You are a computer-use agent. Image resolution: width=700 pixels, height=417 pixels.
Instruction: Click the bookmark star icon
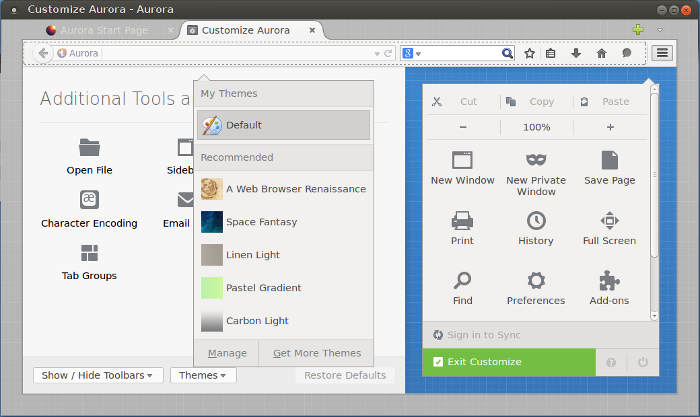pyautogui.click(x=529, y=54)
